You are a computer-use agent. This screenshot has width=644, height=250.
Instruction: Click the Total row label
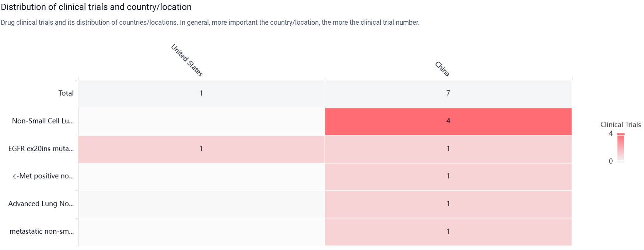pos(66,93)
